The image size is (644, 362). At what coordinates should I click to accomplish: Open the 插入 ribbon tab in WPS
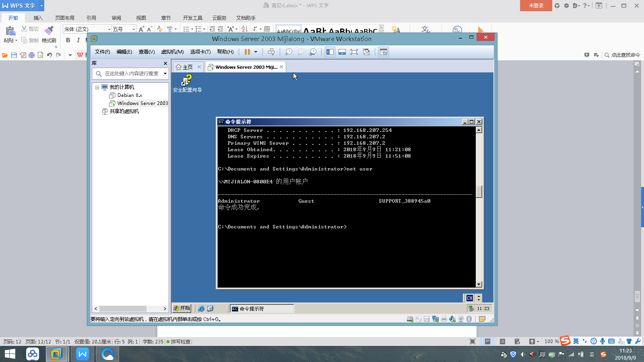[x=38, y=18]
